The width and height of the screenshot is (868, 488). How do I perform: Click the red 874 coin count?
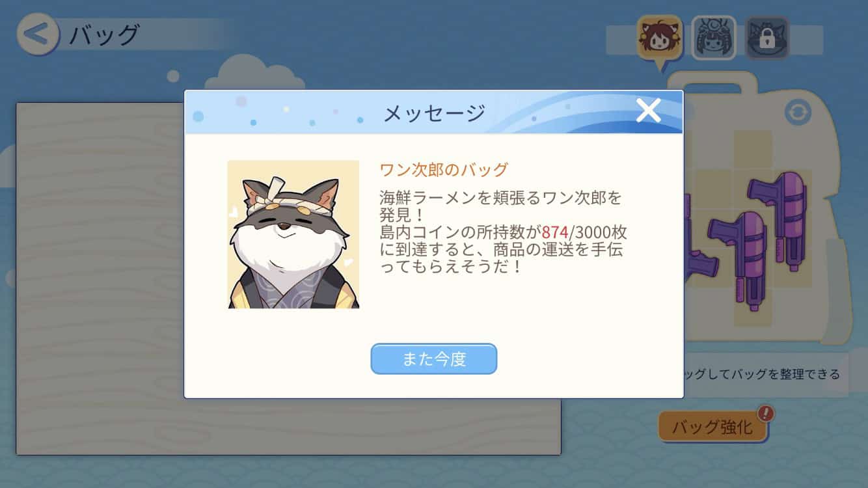[556, 233]
